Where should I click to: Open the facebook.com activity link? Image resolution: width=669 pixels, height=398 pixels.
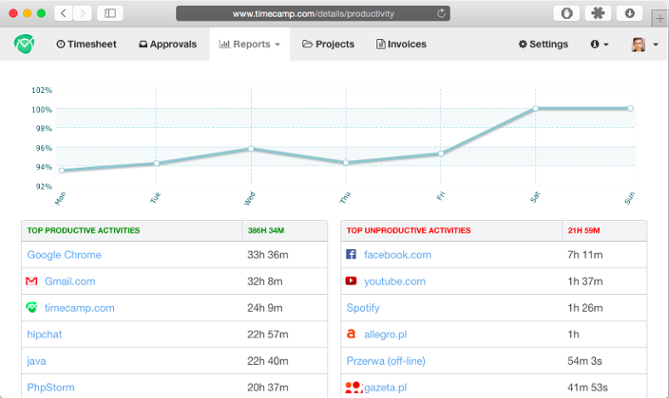[x=398, y=255]
